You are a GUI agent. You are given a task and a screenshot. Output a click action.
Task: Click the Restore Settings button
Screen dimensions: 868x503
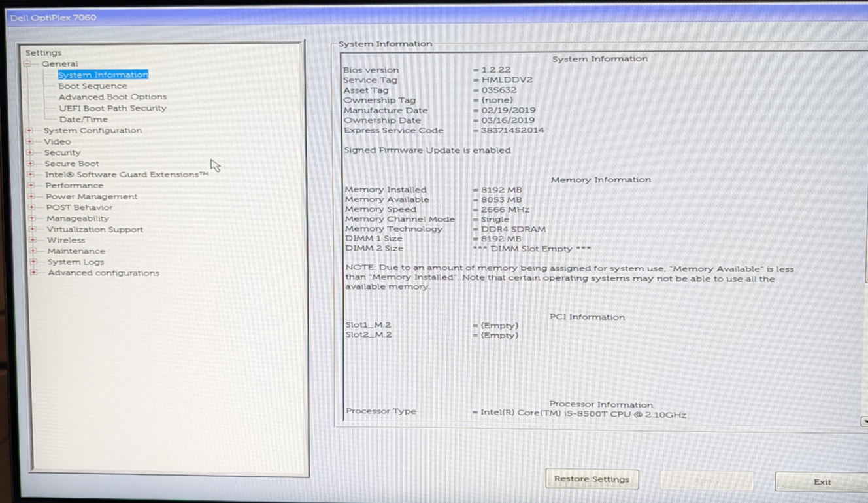[592, 479]
